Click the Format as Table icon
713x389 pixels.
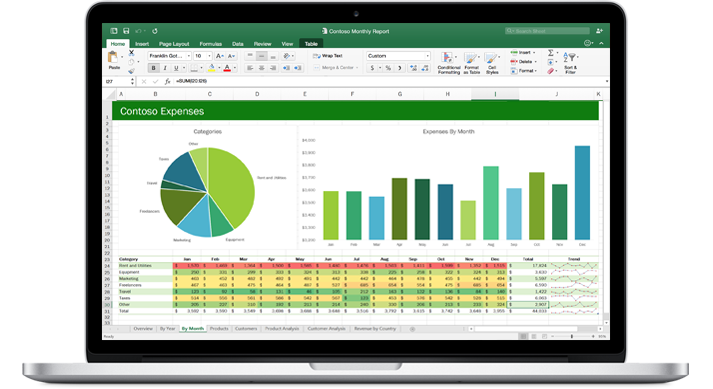[x=472, y=63]
